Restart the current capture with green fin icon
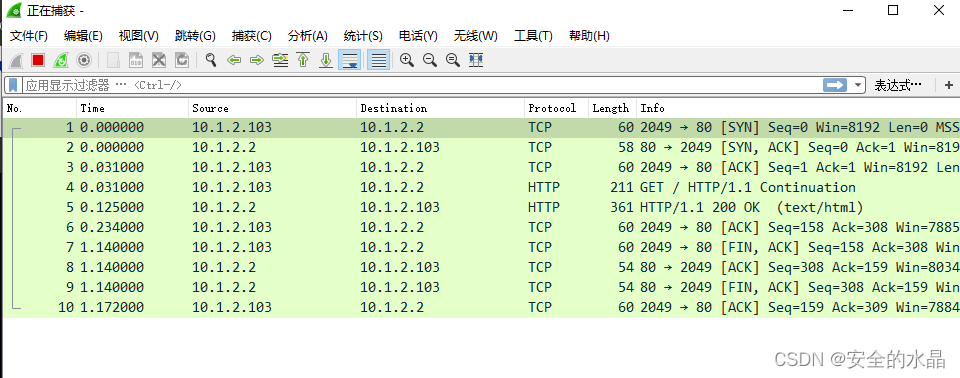The image size is (960, 378). [61, 60]
